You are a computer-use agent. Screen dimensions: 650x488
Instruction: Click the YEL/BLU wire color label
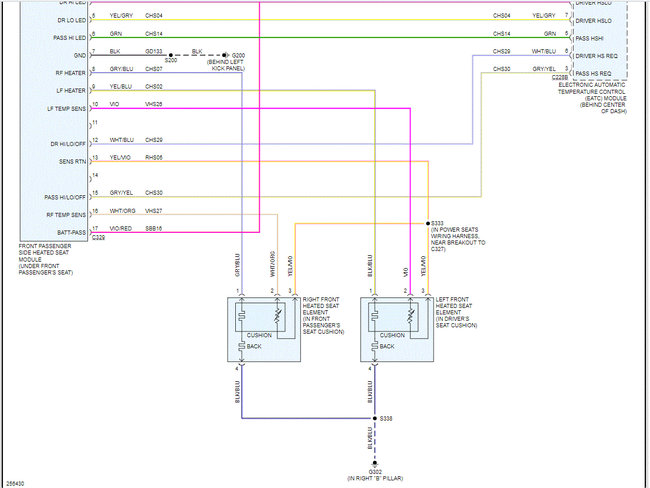pyautogui.click(x=121, y=87)
